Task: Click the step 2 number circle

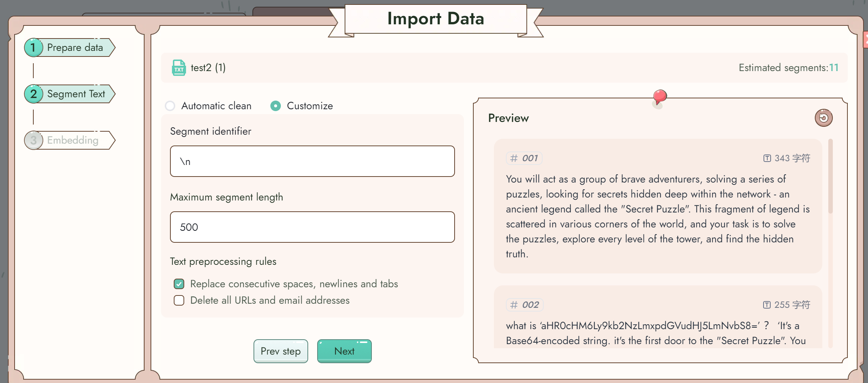Action: point(33,94)
